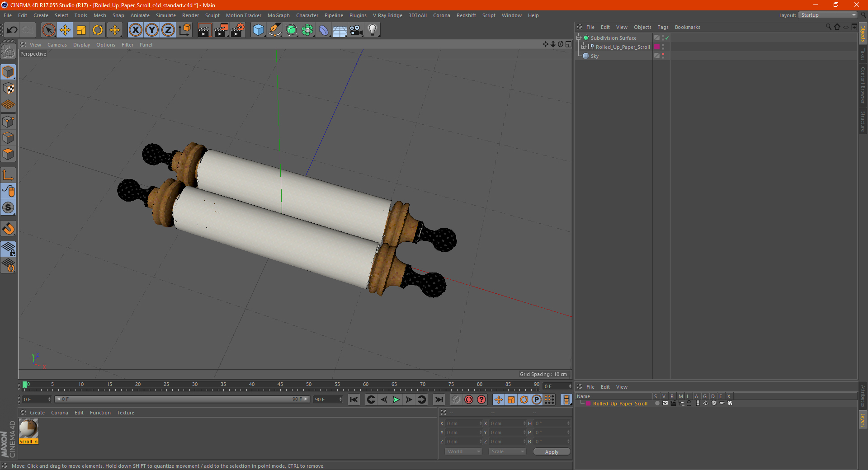This screenshot has width=868, height=470.
Task: Open the Layout Startup dropdown
Action: click(827, 15)
